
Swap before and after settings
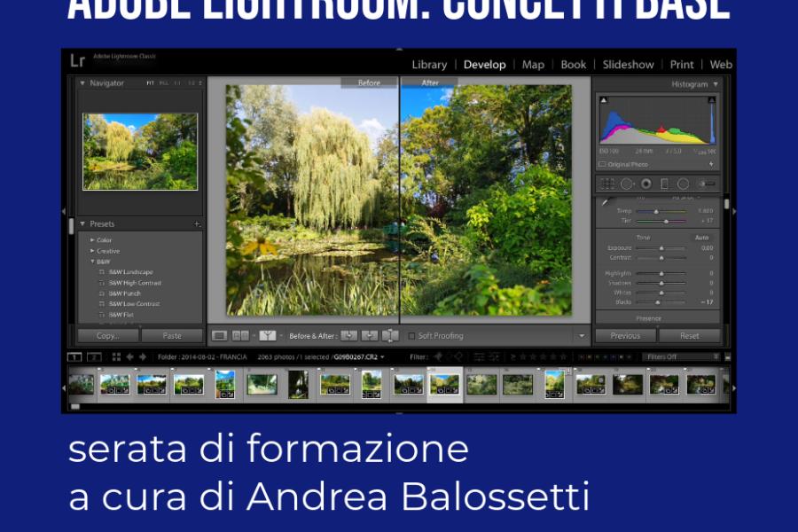390,336
